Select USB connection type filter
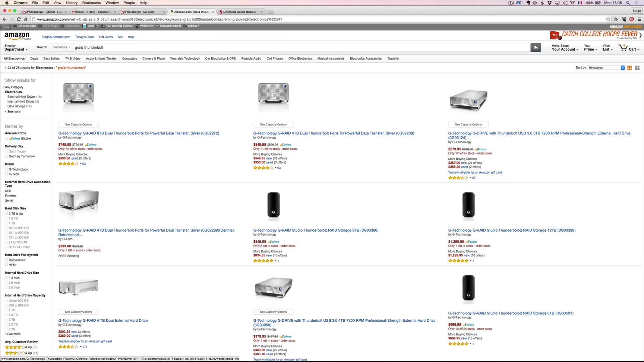This screenshot has width=644, height=362. tap(8, 191)
